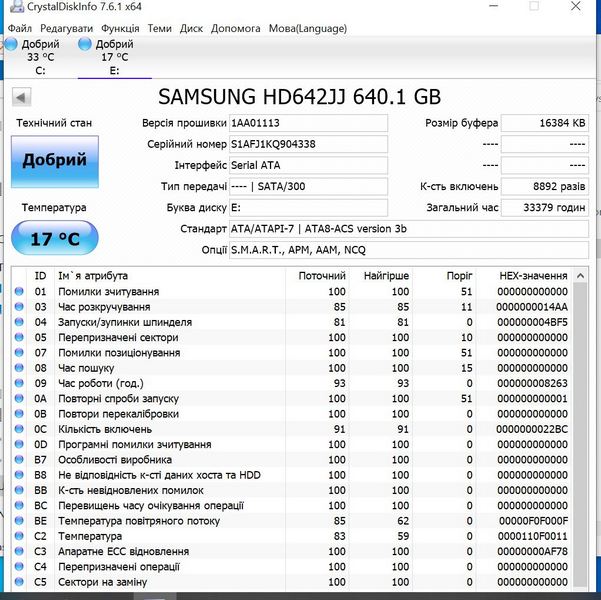Click the HEX-значення column header

[x=533, y=276]
